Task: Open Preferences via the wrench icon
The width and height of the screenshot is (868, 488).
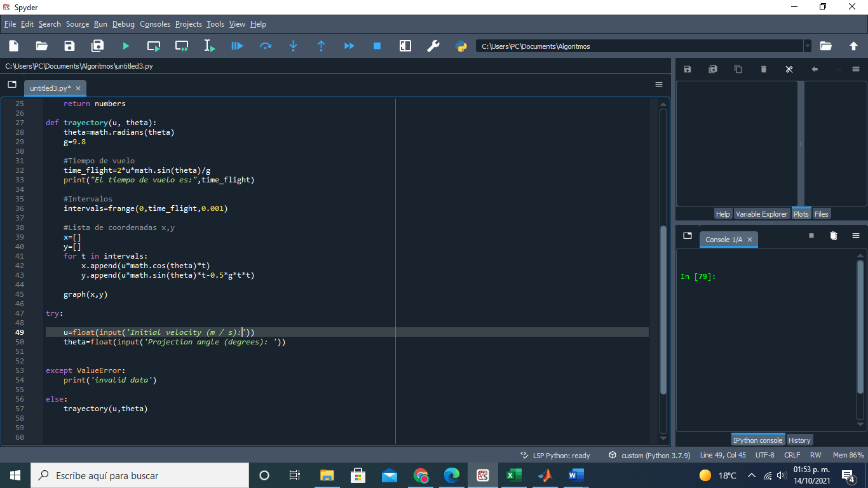Action: pyautogui.click(x=433, y=46)
